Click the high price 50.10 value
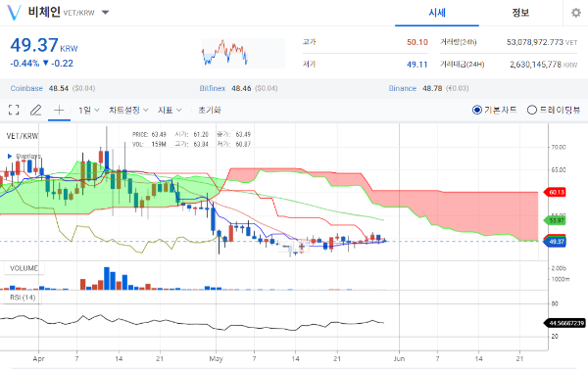This screenshot has width=588, height=369. pyautogui.click(x=417, y=42)
